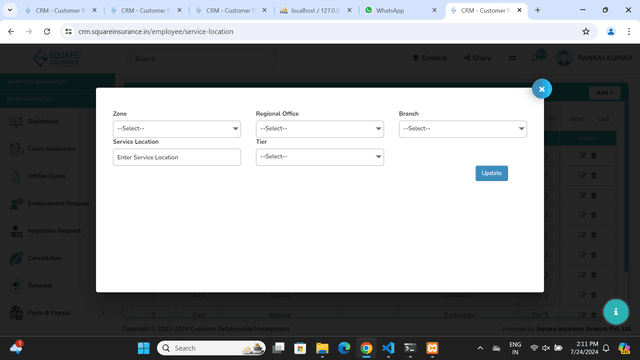
Task: Click the Share link in header
Action: 478,58
